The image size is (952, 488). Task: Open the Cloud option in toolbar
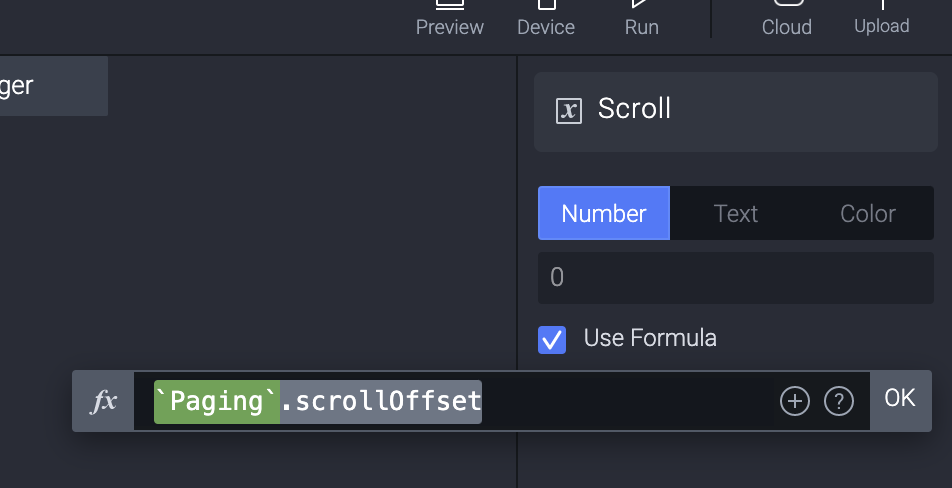pyautogui.click(x=786, y=18)
